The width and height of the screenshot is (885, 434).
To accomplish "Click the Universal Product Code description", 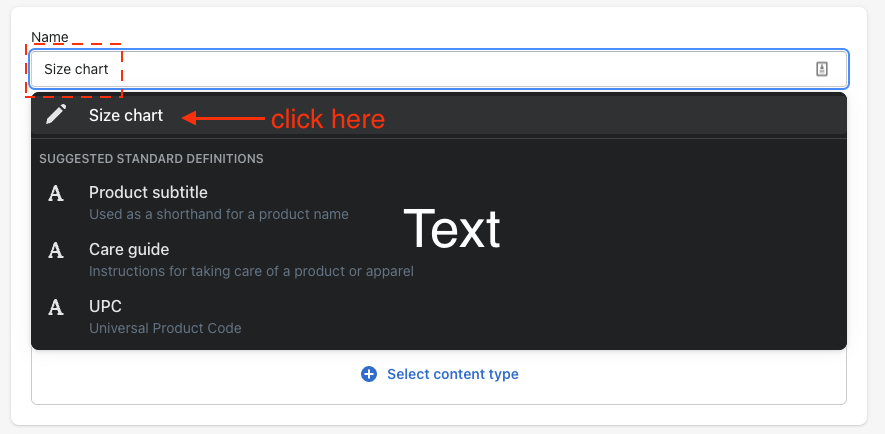I will pyautogui.click(x=165, y=328).
